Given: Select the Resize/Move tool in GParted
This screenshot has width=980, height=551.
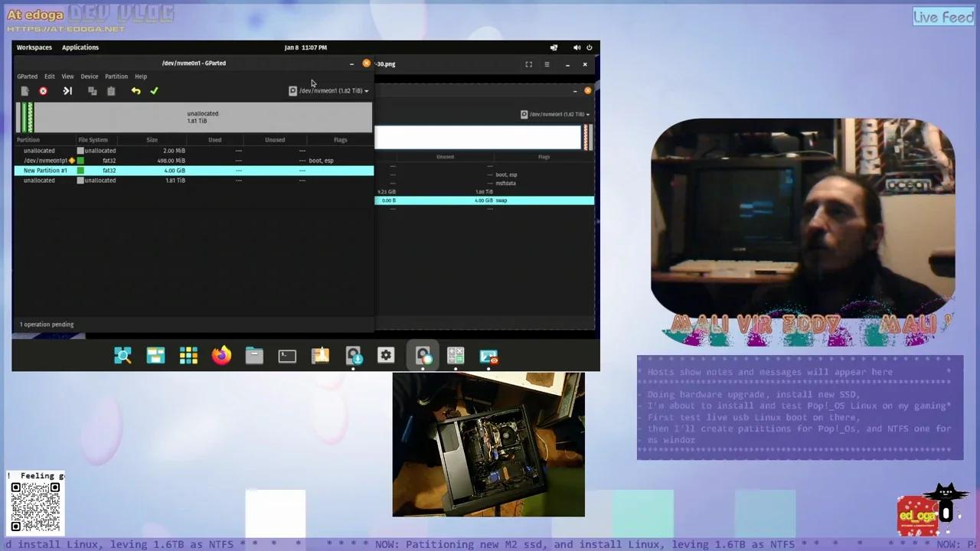Looking at the screenshot, I should 67,90.
